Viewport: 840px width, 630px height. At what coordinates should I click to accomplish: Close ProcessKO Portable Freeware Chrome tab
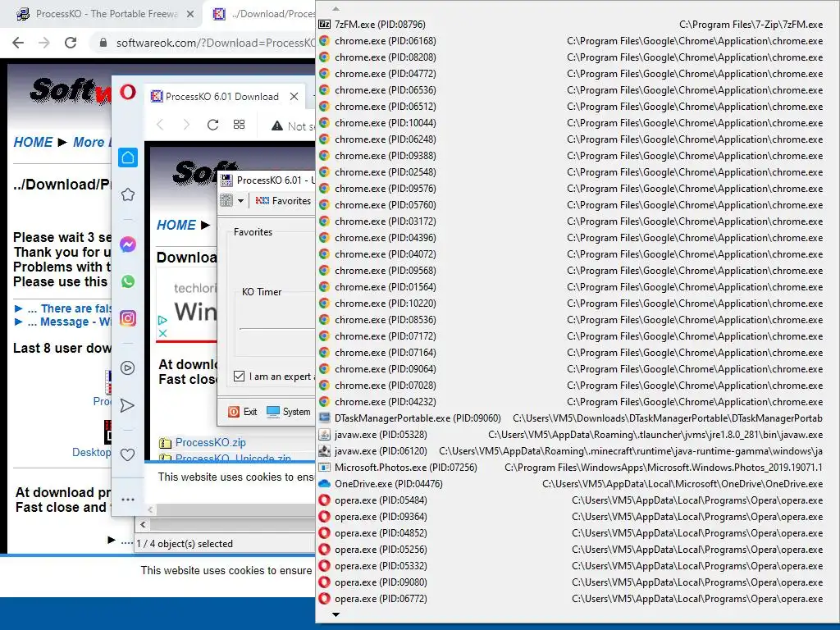pyautogui.click(x=190, y=14)
